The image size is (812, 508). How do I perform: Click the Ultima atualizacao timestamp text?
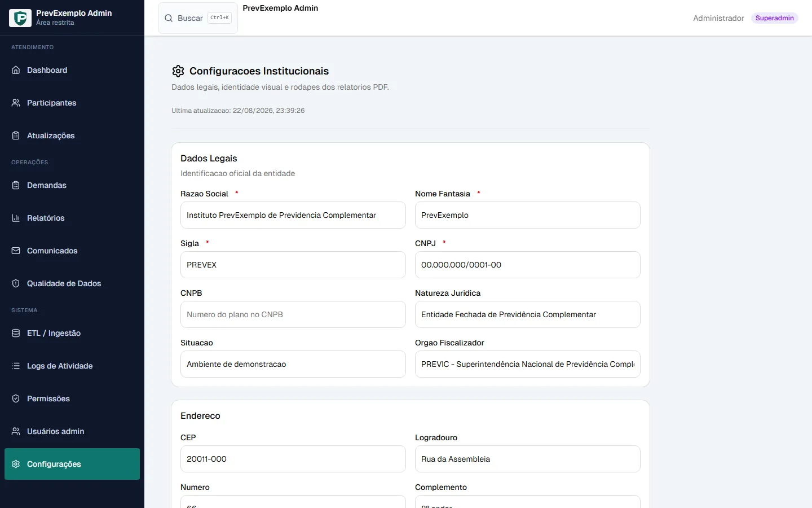238,111
